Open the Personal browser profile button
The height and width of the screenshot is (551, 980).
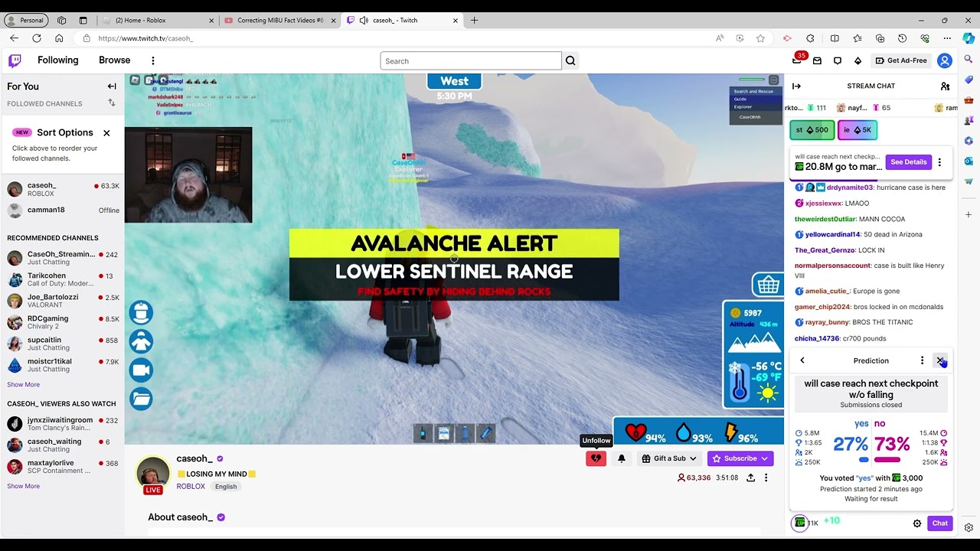[x=26, y=21]
